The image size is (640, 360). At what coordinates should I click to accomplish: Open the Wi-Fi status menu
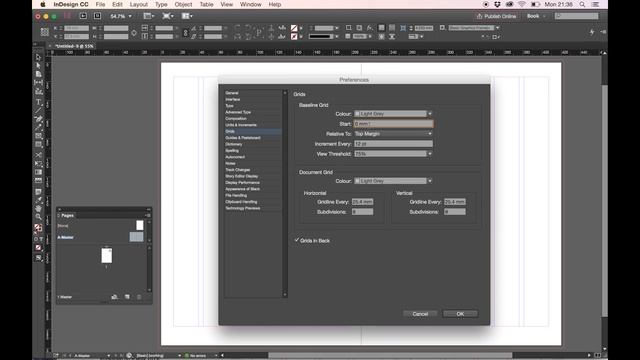coord(522,4)
